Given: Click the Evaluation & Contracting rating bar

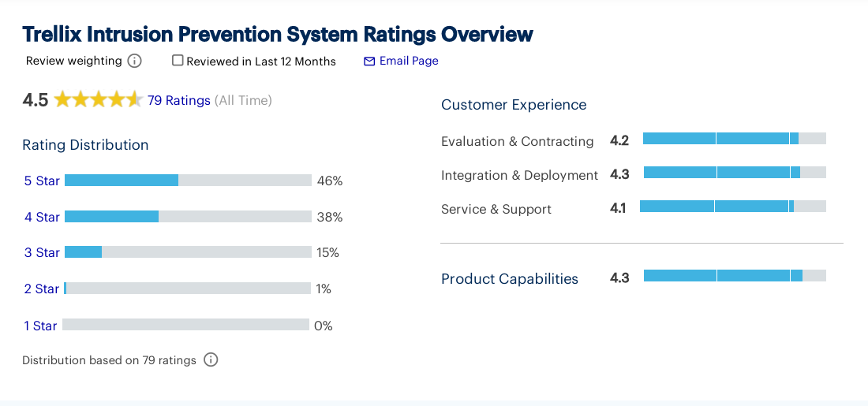Looking at the screenshot, I should click(x=734, y=139).
